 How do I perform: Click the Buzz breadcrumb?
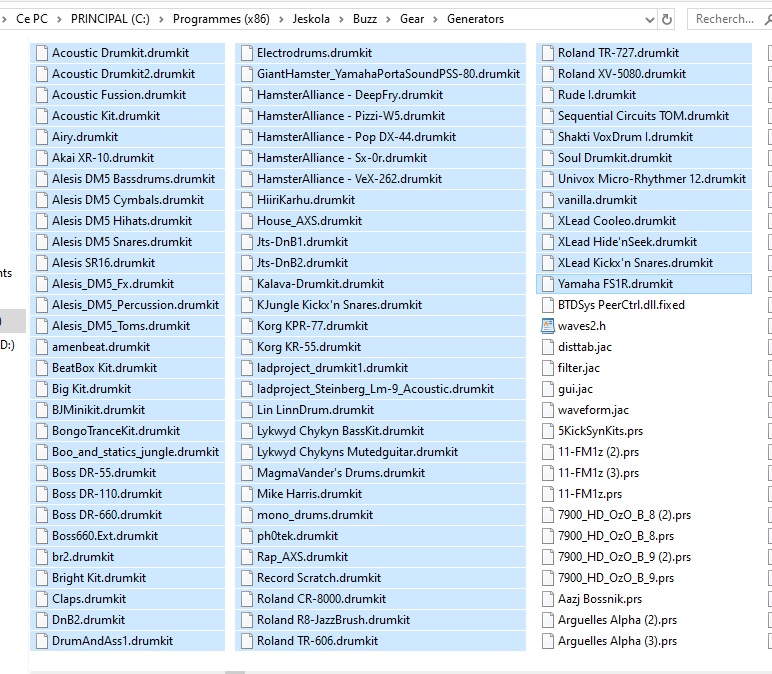(365, 19)
